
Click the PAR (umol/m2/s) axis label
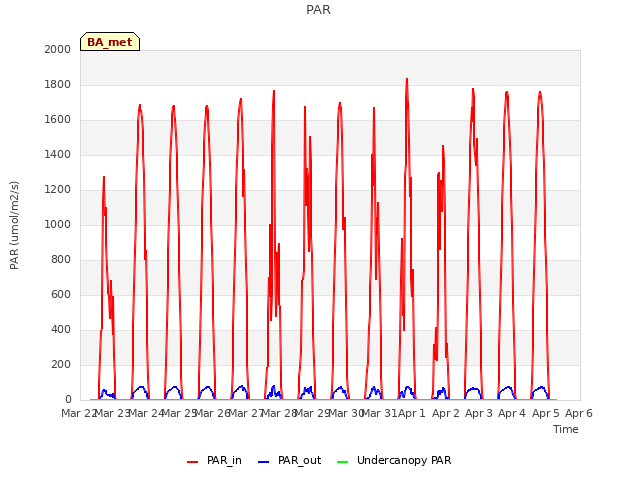tap(14, 225)
